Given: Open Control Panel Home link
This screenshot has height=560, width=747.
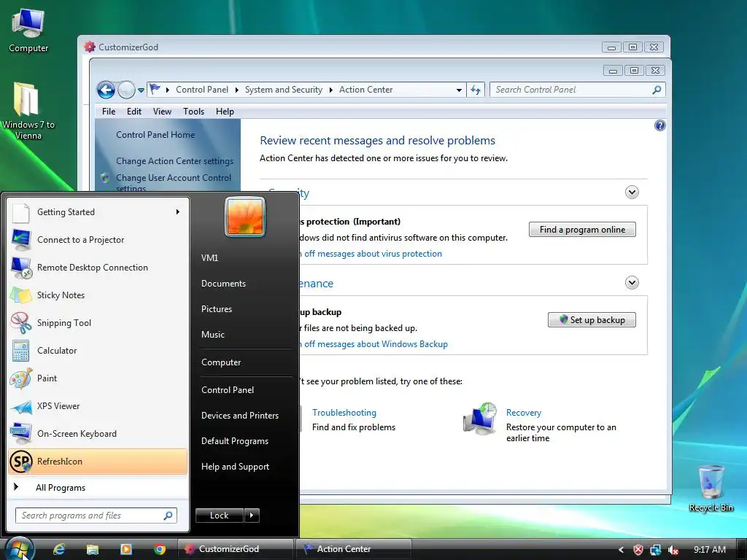Looking at the screenshot, I should (x=155, y=135).
